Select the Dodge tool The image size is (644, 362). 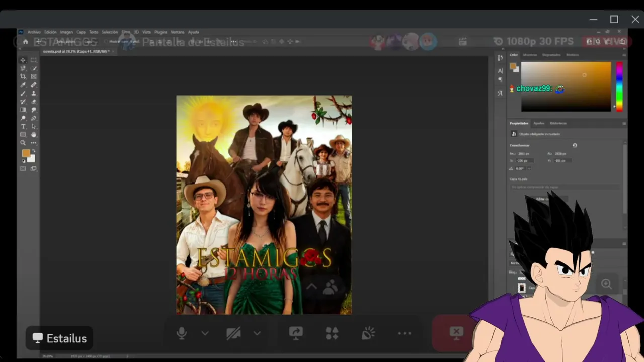[23, 118]
